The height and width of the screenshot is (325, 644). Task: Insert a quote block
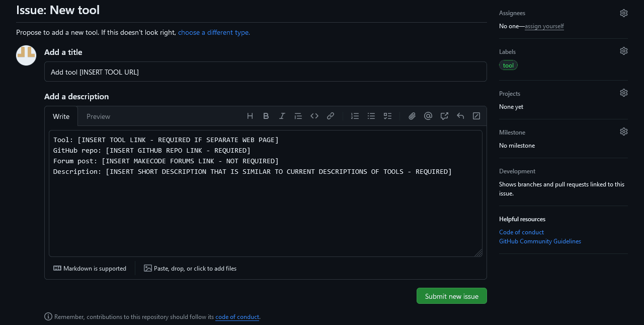click(x=298, y=116)
